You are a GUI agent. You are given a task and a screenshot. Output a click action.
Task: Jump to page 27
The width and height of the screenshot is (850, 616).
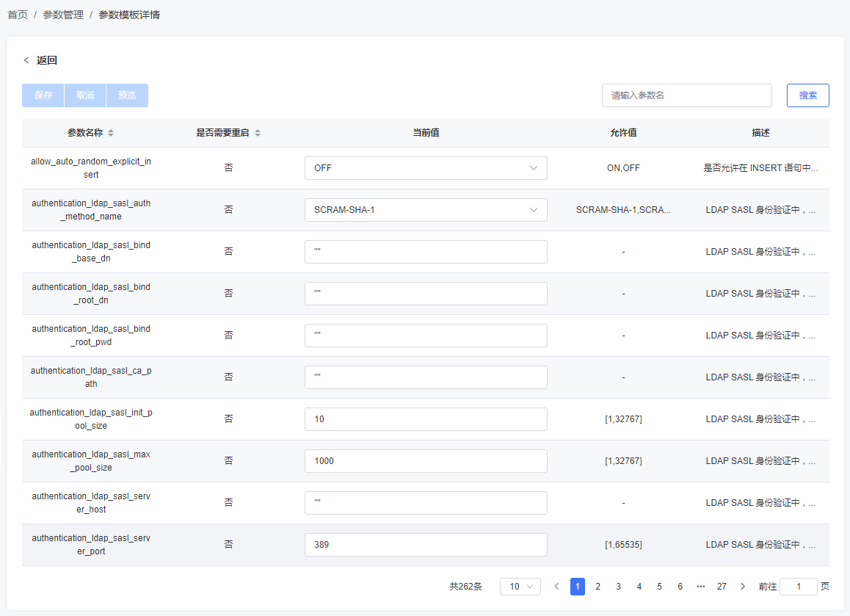[722, 587]
